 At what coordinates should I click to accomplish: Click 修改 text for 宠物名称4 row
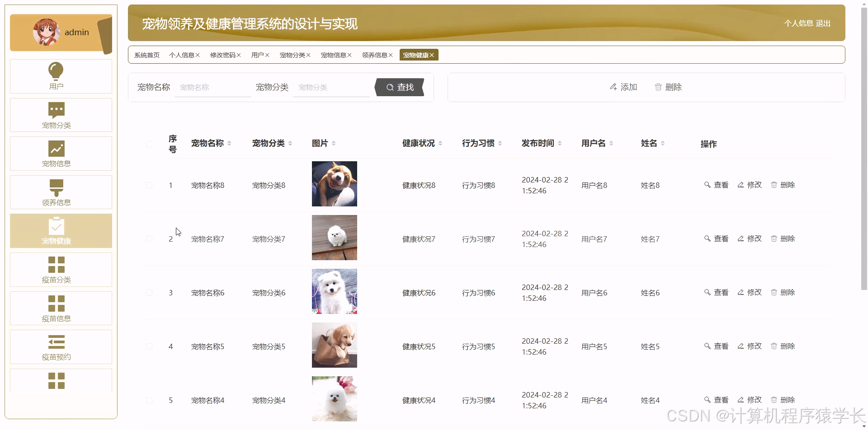755,400
